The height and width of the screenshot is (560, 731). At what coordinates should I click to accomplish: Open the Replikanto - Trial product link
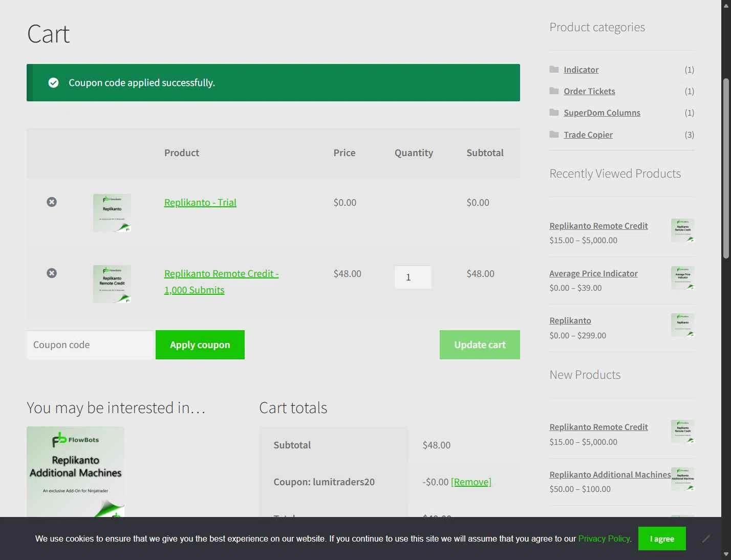[x=200, y=202]
